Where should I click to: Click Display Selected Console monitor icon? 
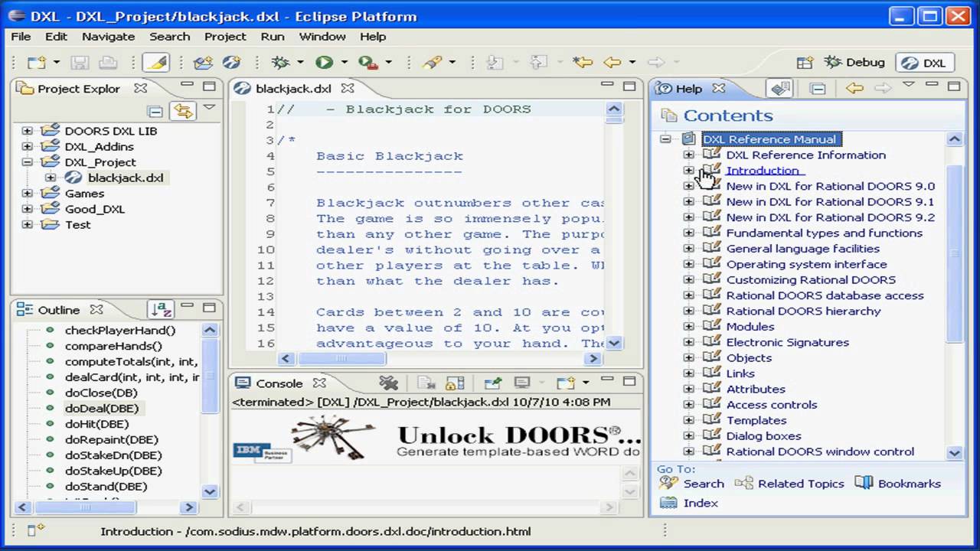click(522, 383)
